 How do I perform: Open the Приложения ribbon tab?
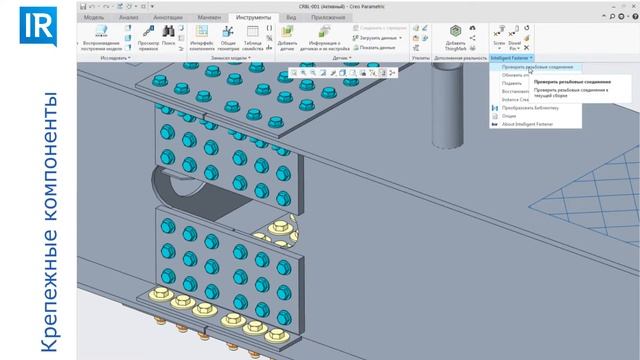(328, 18)
